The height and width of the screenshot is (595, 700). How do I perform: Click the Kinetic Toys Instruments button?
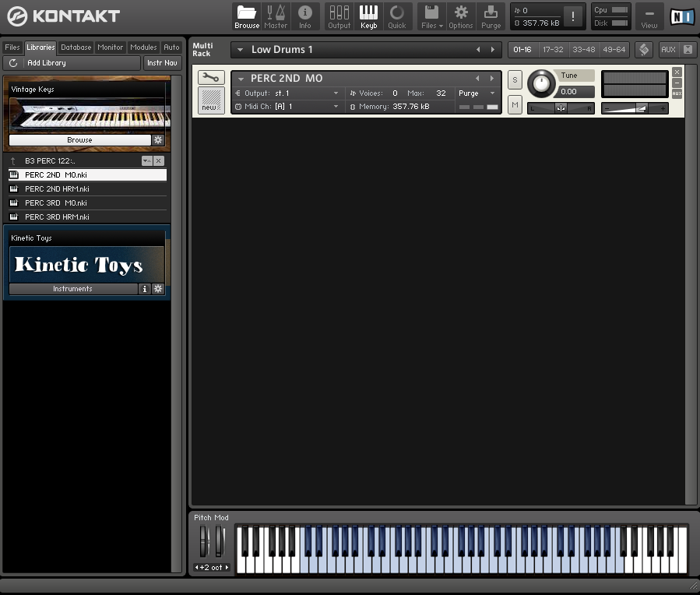(73, 289)
